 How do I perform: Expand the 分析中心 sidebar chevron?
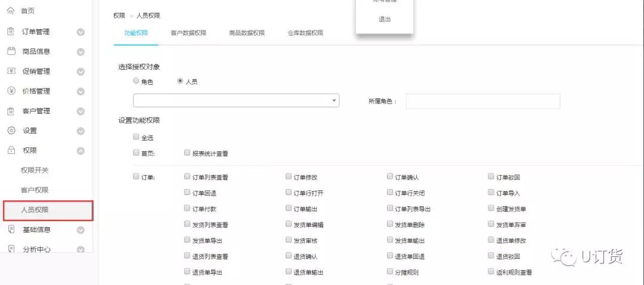(81, 249)
